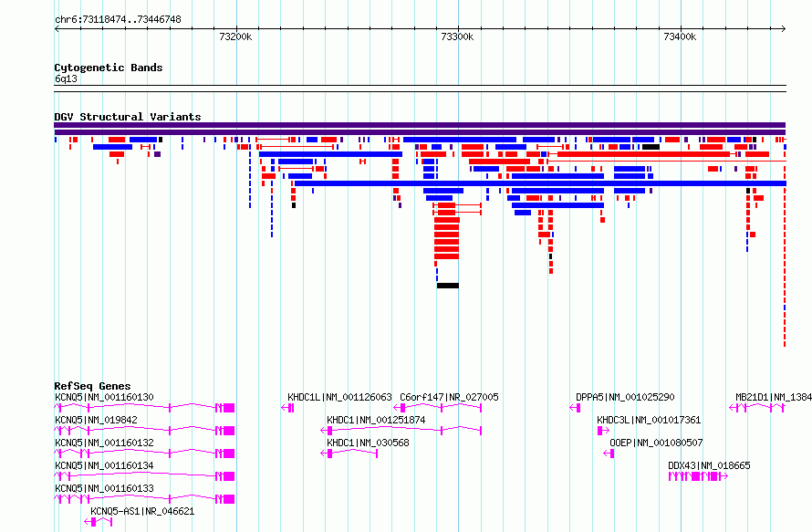The image size is (812, 532).
Task: Select the 73300k ruler position label
Action: click(x=457, y=37)
